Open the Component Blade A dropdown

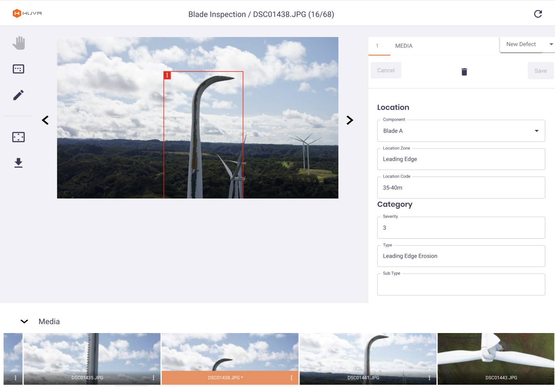point(461,131)
